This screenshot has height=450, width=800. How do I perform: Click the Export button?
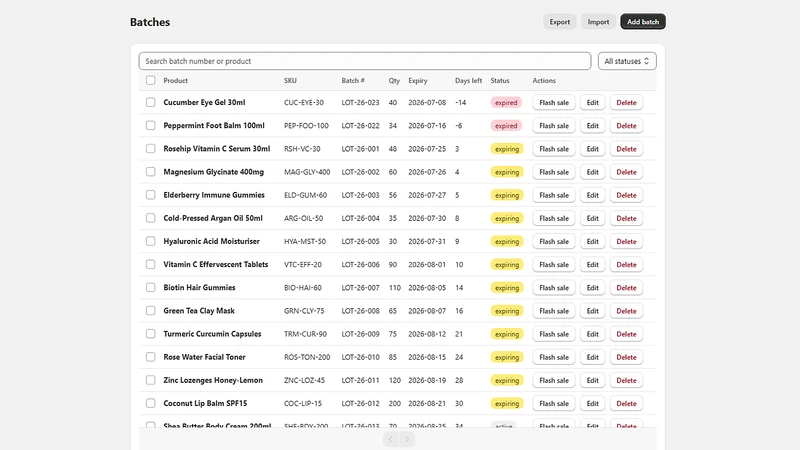560,22
